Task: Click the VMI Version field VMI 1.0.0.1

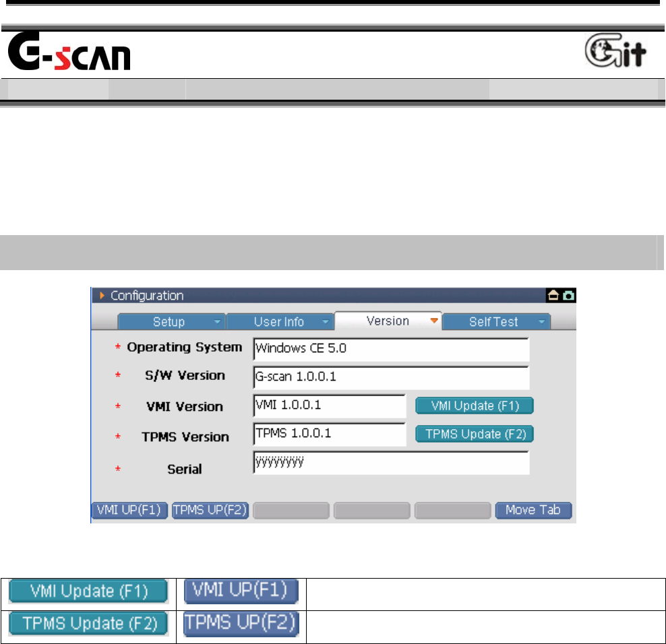Action: click(x=330, y=406)
